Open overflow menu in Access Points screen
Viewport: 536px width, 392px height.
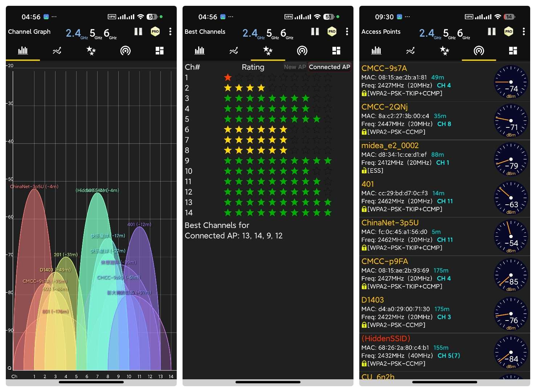pos(524,32)
